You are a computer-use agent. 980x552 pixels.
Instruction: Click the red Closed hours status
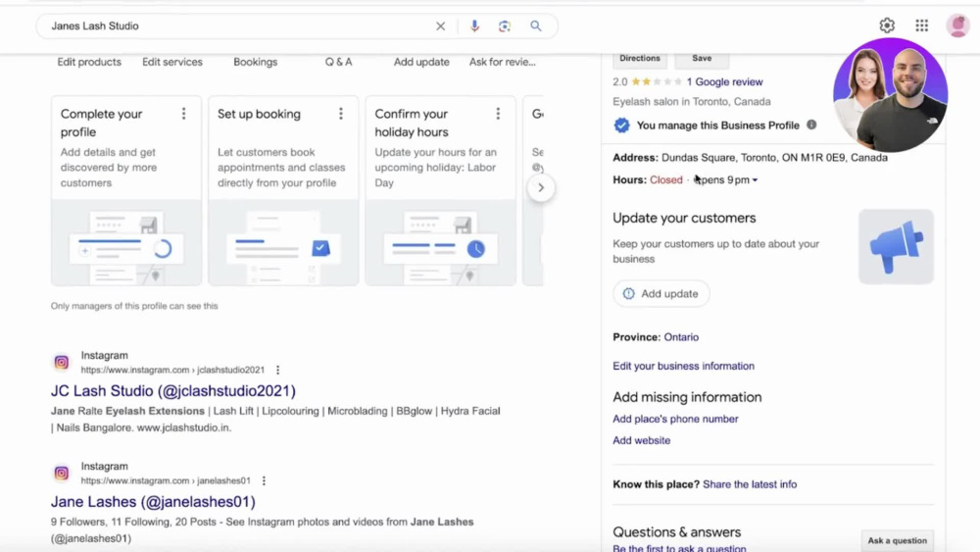665,180
